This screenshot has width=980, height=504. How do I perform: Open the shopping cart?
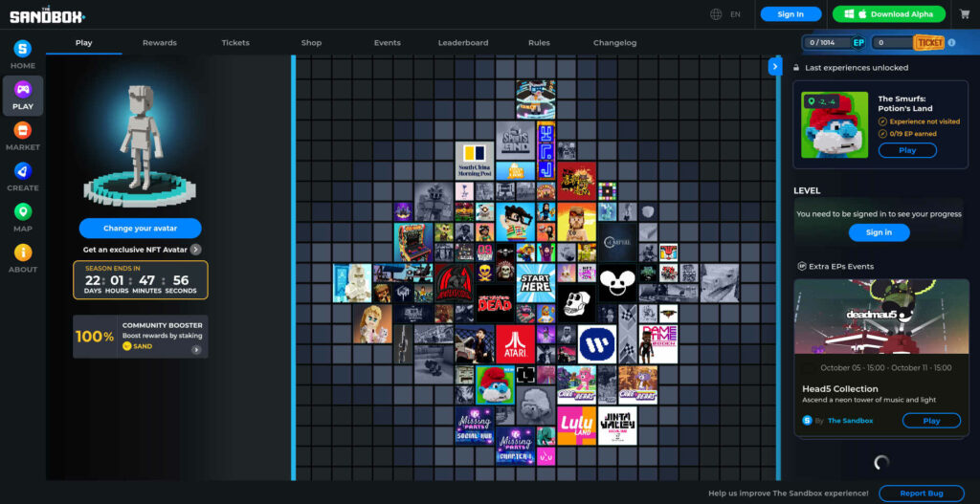pyautogui.click(x=965, y=14)
